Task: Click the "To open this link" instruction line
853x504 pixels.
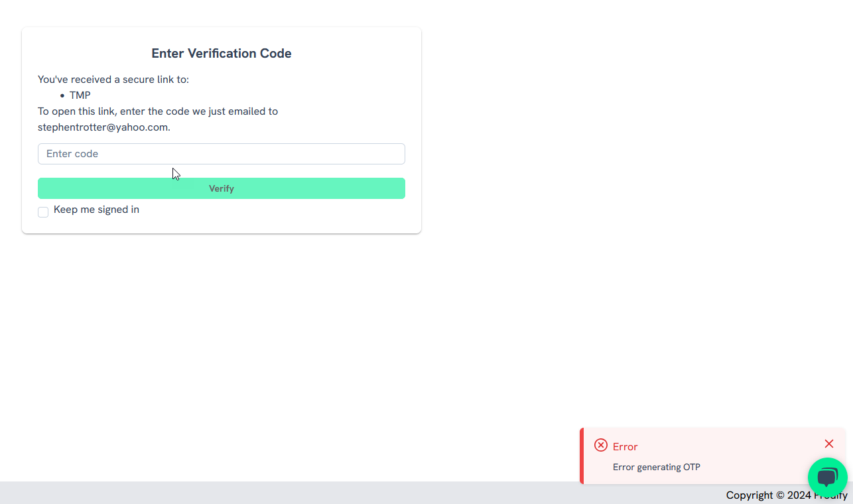Action: click(x=158, y=111)
